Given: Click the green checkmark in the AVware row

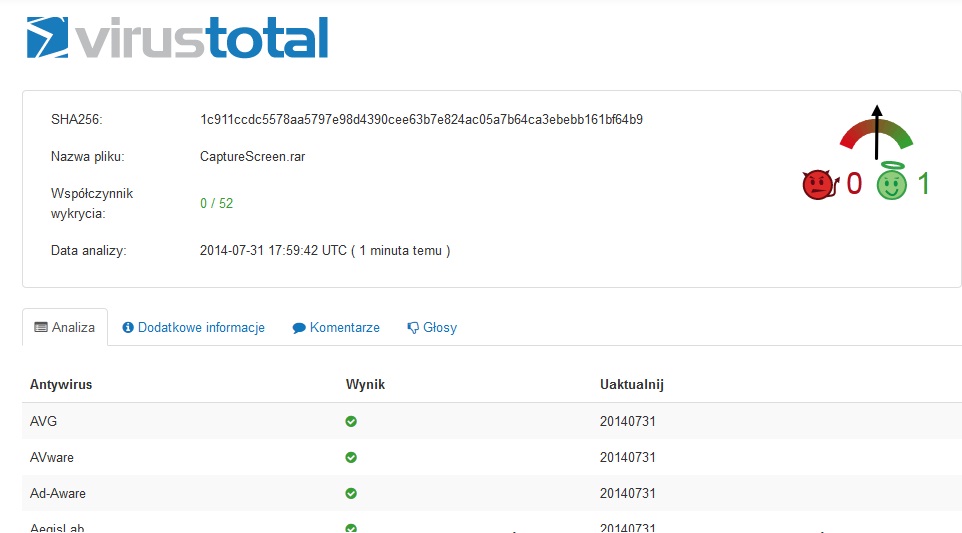Looking at the screenshot, I should (x=351, y=458).
